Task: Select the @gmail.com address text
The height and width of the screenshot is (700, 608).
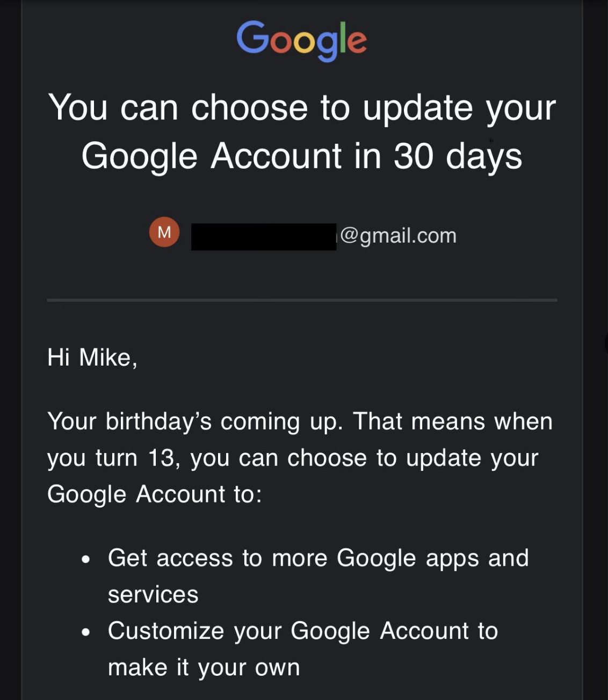Action: [398, 236]
